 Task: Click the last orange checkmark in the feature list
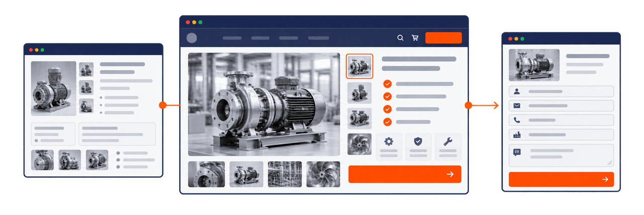(387, 122)
